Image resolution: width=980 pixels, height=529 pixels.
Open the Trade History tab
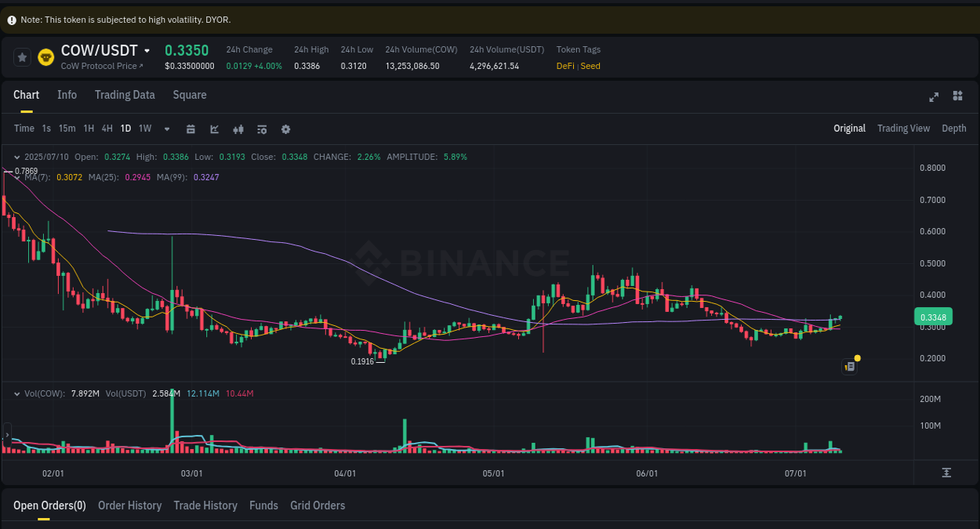click(205, 505)
